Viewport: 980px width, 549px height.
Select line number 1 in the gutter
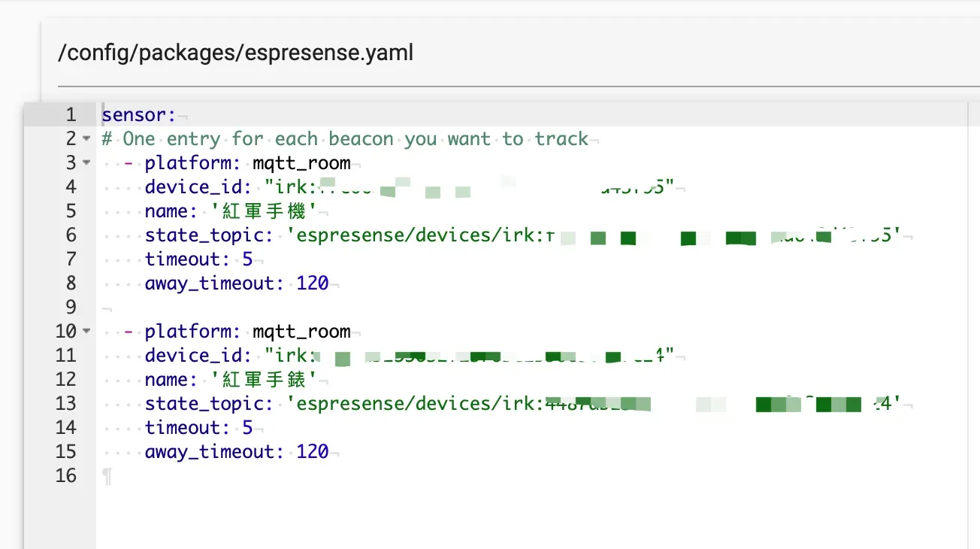coord(71,115)
